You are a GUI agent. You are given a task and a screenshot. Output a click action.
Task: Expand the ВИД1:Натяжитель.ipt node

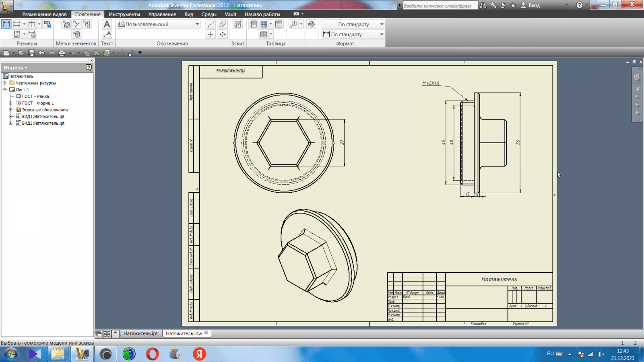[11, 117]
